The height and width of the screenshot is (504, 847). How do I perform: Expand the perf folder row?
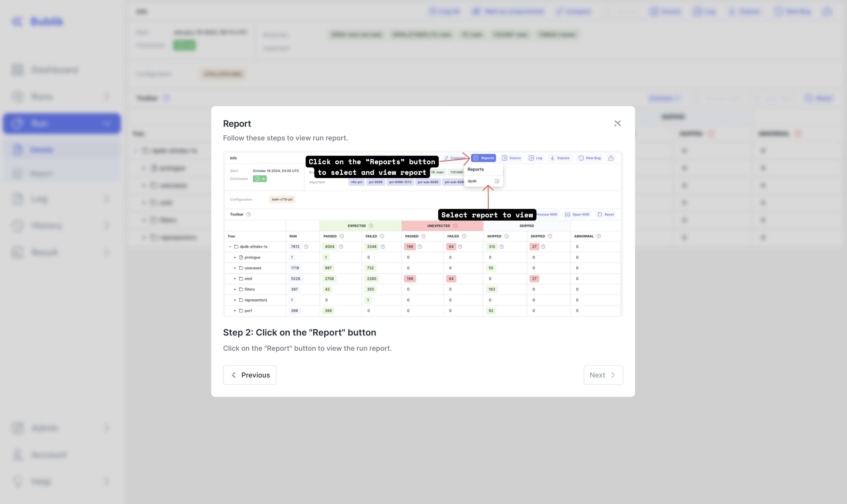click(x=235, y=311)
